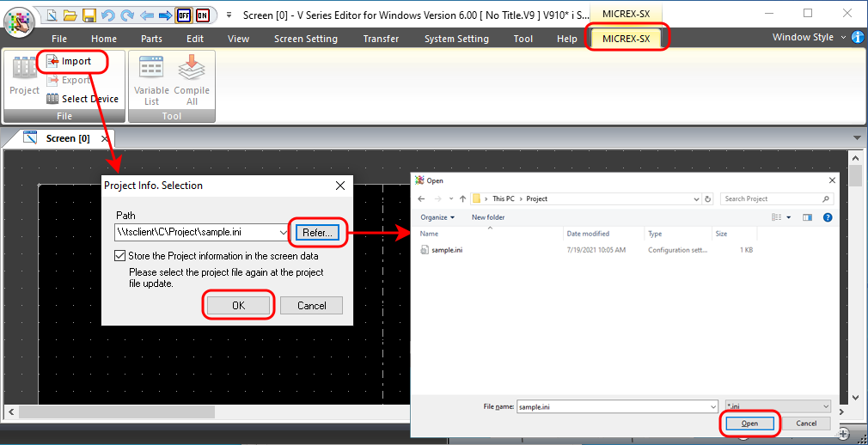Select sample.ini in the file list

pos(448,250)
